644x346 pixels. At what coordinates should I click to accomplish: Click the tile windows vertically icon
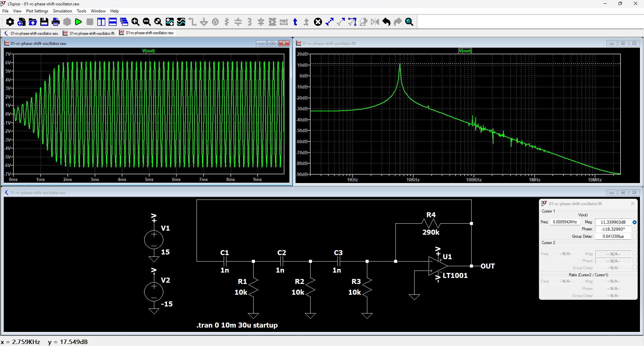[101, 22]
